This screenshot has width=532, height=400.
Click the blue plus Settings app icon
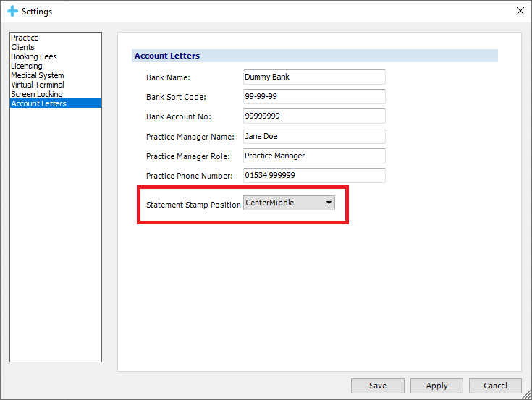12,12
